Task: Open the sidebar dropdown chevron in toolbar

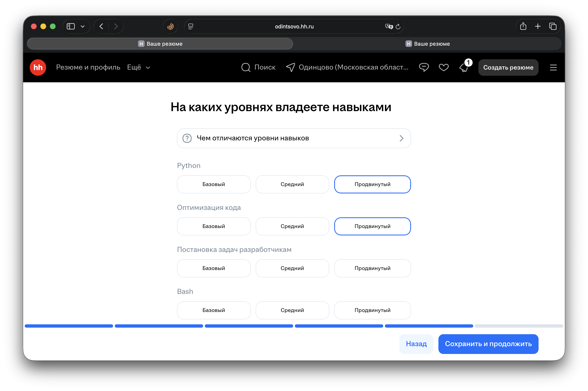Action: (x=83, y=26)
